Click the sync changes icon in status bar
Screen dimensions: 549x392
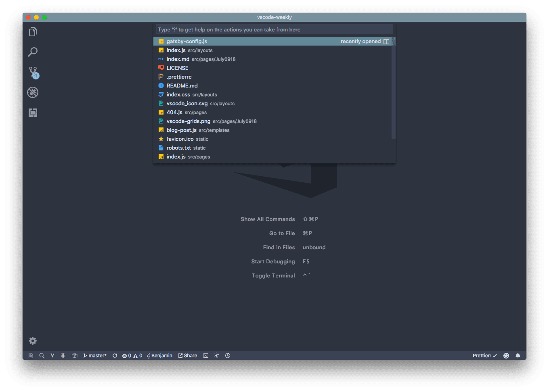coord(115,356)
